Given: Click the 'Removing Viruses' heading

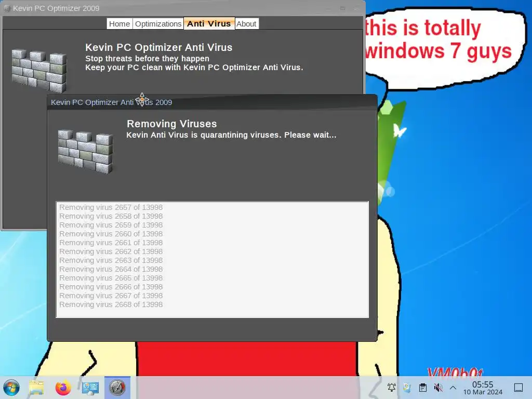Looking at the screenshot, I should coord(171,124).
